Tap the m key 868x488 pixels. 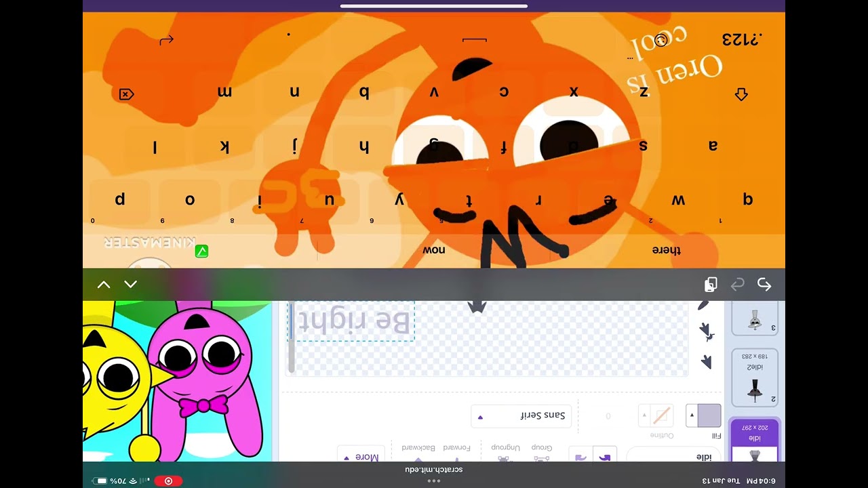[224, 92]
